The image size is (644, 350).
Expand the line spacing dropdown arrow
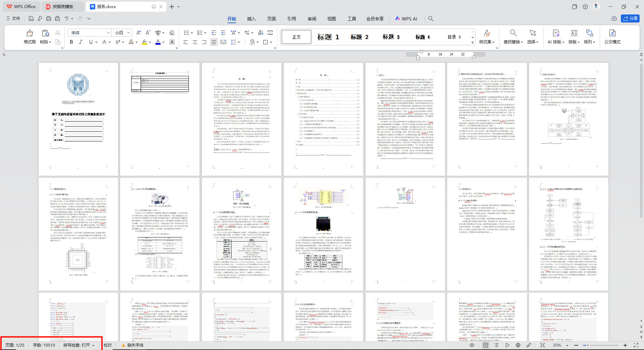[x=239, y=42]
